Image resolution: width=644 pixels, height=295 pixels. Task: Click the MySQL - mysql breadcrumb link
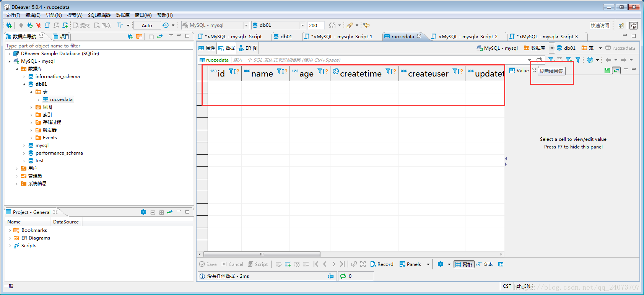click(497, 48)
